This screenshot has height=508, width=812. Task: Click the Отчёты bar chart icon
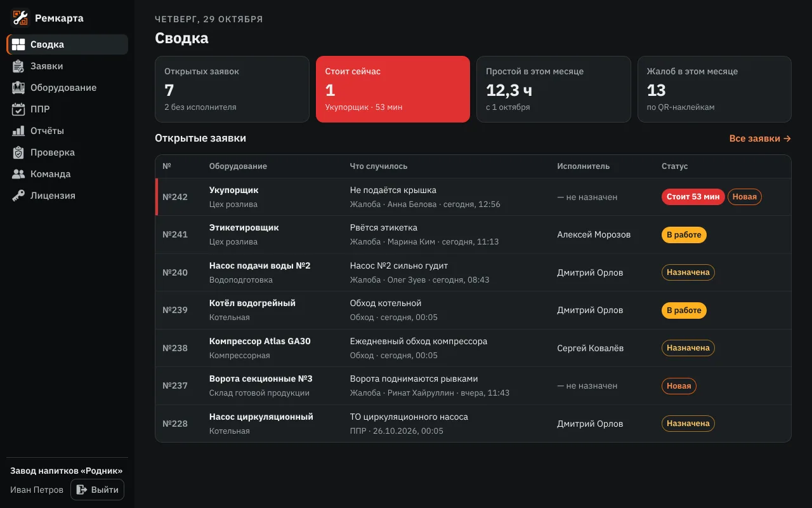(18, 131)
